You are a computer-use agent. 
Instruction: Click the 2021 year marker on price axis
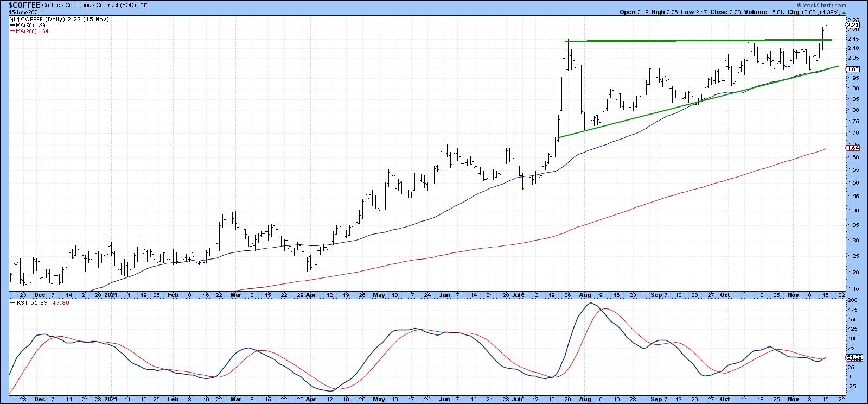pyautogui.click(x=111, y=295)
